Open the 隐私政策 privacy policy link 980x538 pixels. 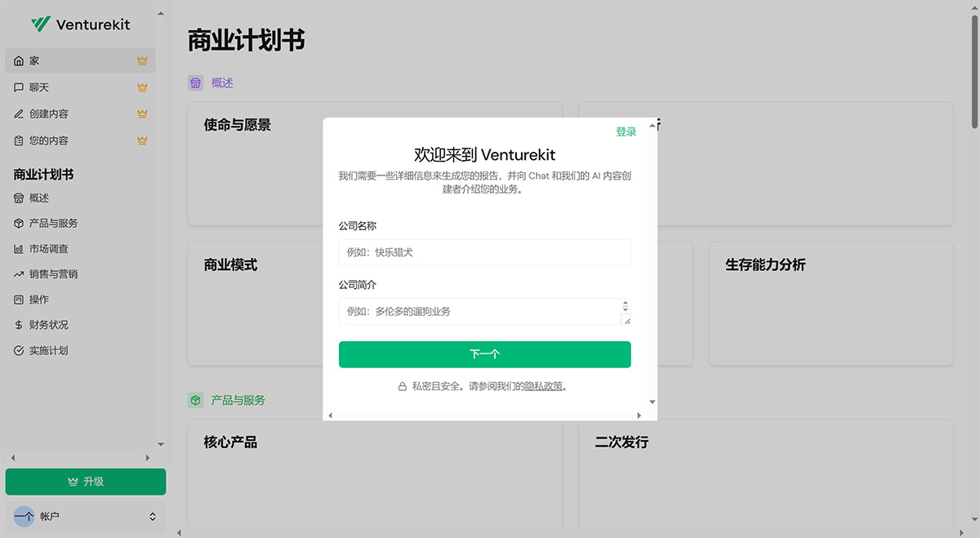(544, 385)
